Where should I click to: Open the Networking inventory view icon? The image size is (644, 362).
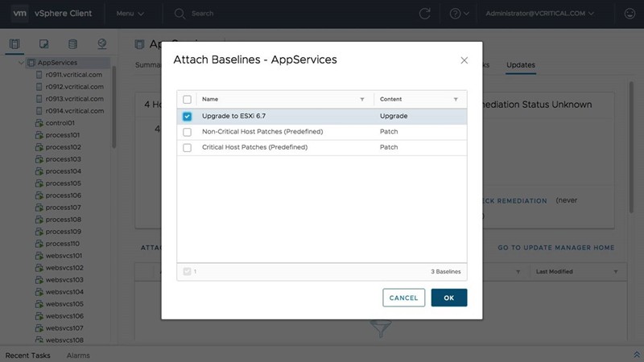pyautogui.click(x=102, y=43)
